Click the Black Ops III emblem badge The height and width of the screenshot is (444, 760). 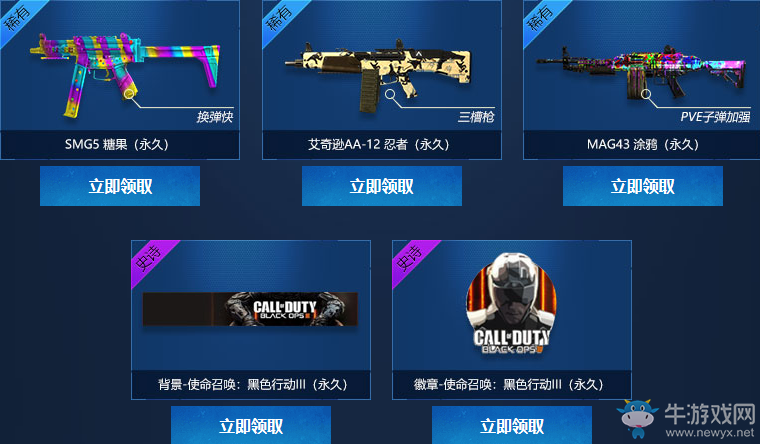pos(511,303)
